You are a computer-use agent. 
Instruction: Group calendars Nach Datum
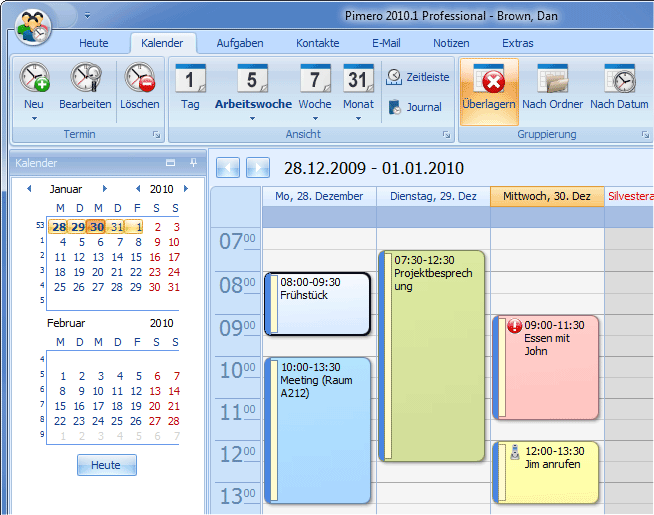pyautogui.click(x=619, y=88)
